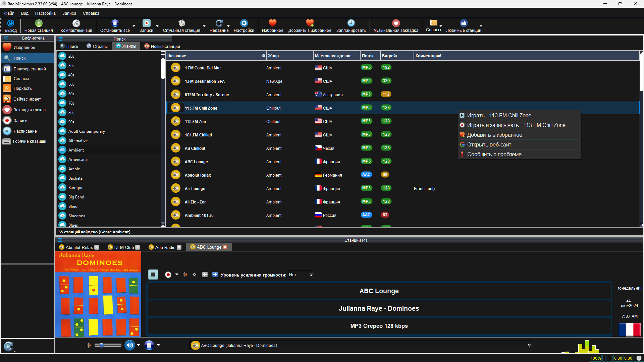The height and width of the screenshot is (362, 644).
Task: Click the Random station dice icon
Action: click(x=181, y=23)
